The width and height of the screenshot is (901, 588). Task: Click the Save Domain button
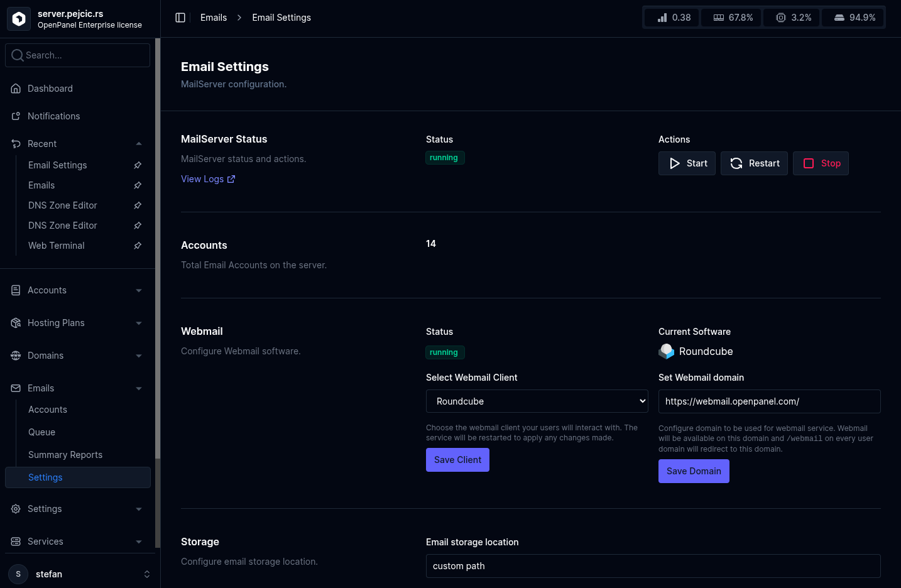[694, 471]
